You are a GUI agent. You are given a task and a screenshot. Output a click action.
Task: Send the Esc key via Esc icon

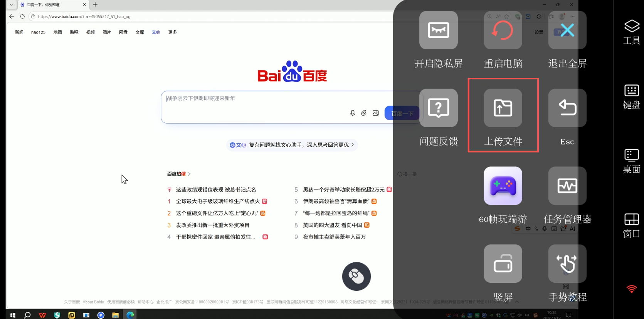point(567,108)
